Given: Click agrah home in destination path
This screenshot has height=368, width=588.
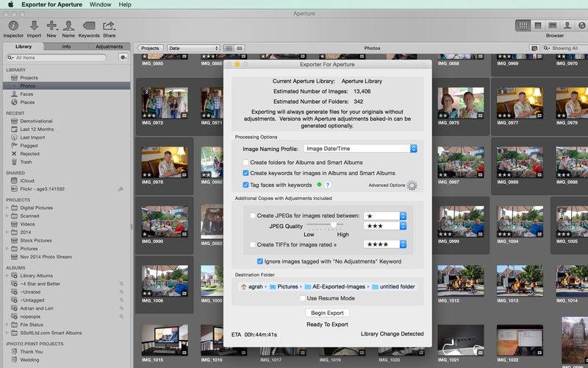Looking at the screenshot, I should [x=251, y=286].
